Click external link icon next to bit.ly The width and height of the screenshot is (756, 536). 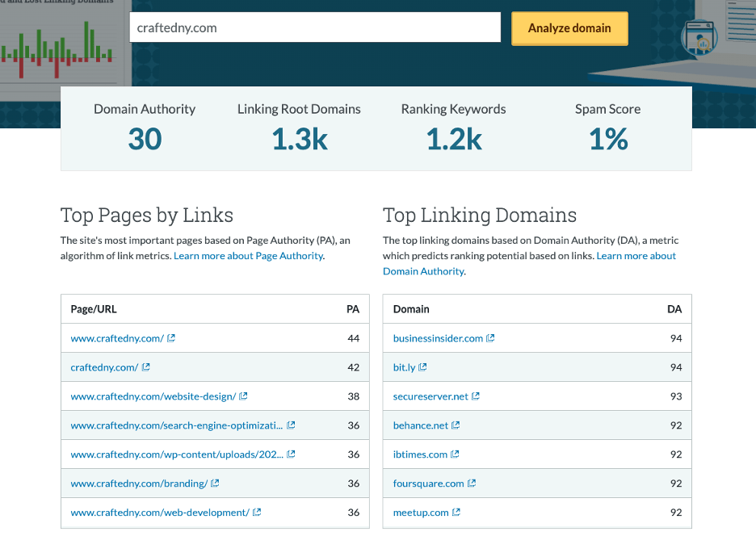click(423, 367)
